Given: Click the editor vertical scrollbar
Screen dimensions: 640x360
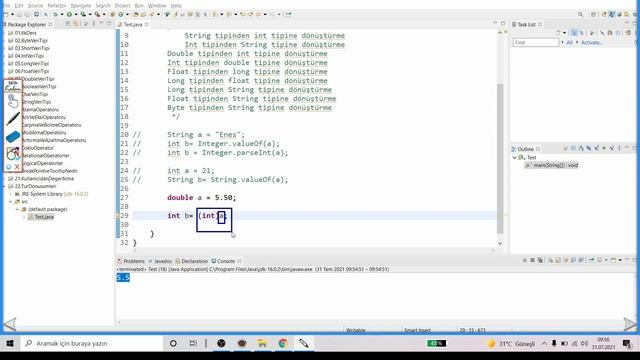Looking at the screenshot, I should tap(500, 158).
